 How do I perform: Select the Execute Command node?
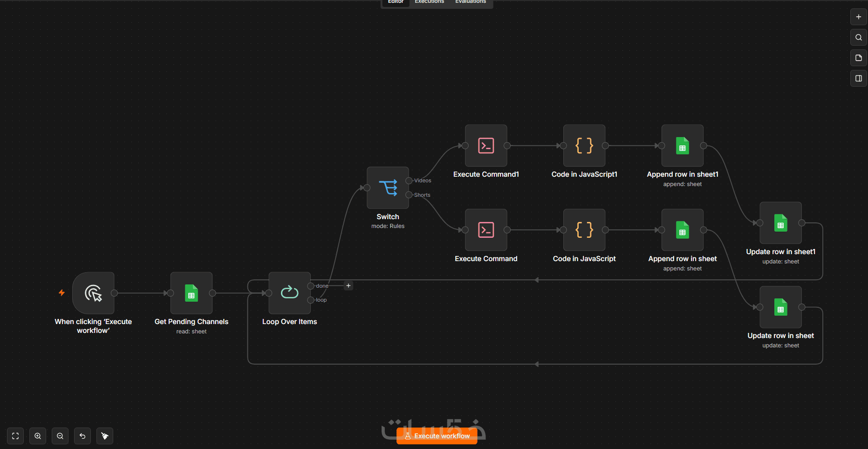click(486, 230)
